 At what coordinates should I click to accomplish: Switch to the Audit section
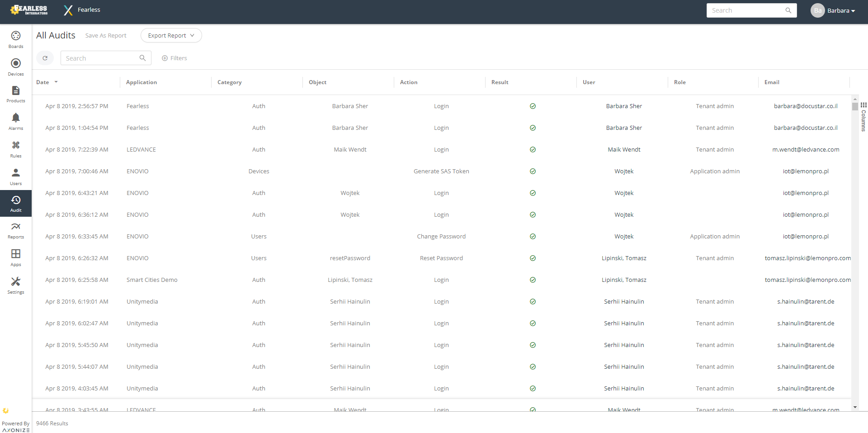(16, 203)
